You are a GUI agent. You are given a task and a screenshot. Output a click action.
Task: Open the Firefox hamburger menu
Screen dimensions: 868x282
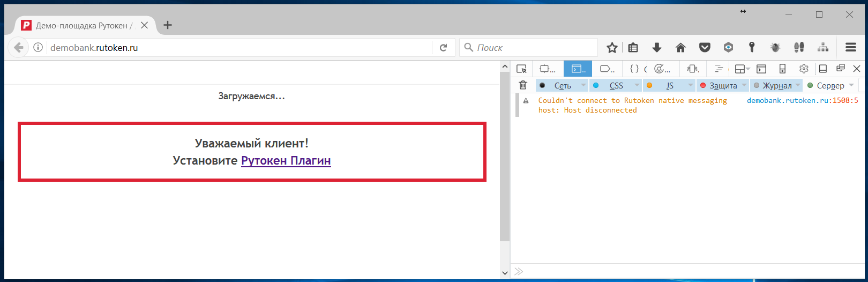pos(851,48)
